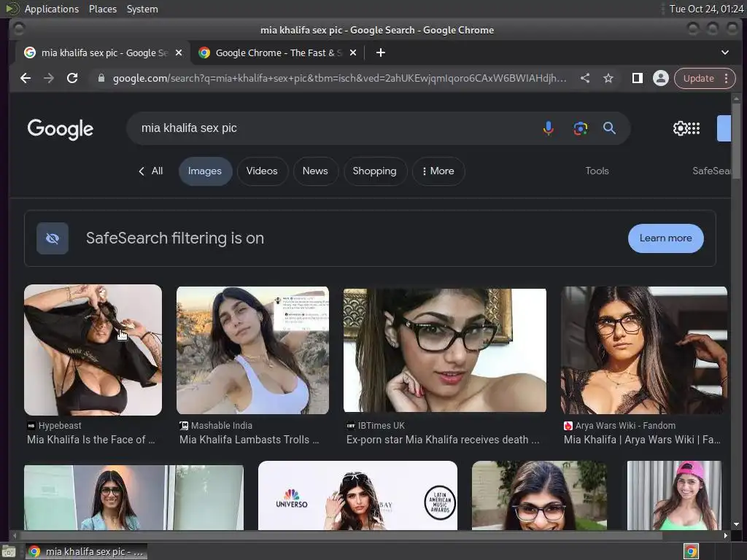747x560 pixels.
Task: Select the All search filter
Action: [x=150, y=171]
